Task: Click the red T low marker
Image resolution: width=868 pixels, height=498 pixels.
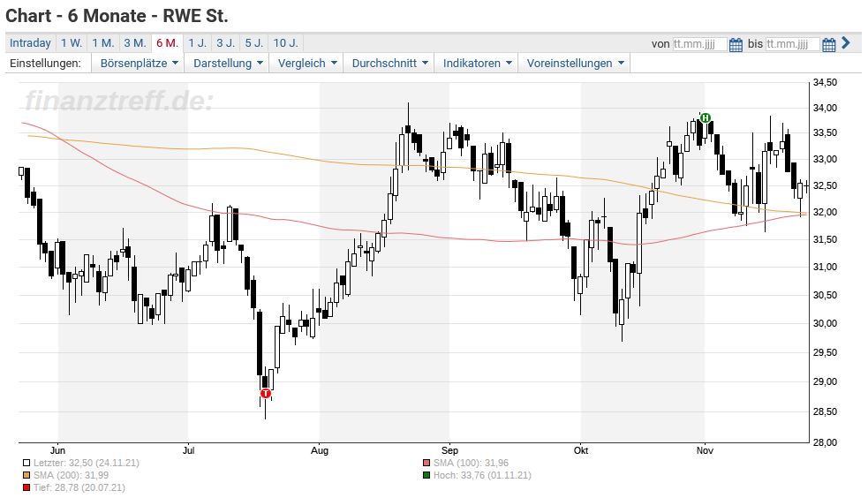Action: 266,394
